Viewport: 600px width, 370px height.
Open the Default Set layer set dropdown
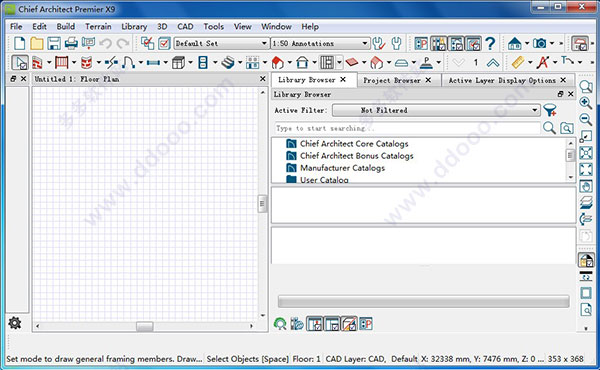[221, 44]
